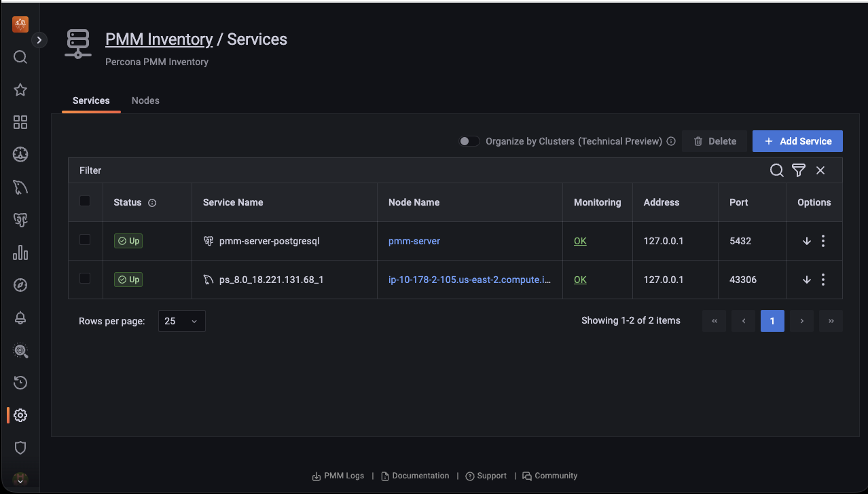Viewport: 868px width, 494px height.
Task: Toggle Organize by Clusters switch
Action: pyautogui.click(x=469, y=141)
